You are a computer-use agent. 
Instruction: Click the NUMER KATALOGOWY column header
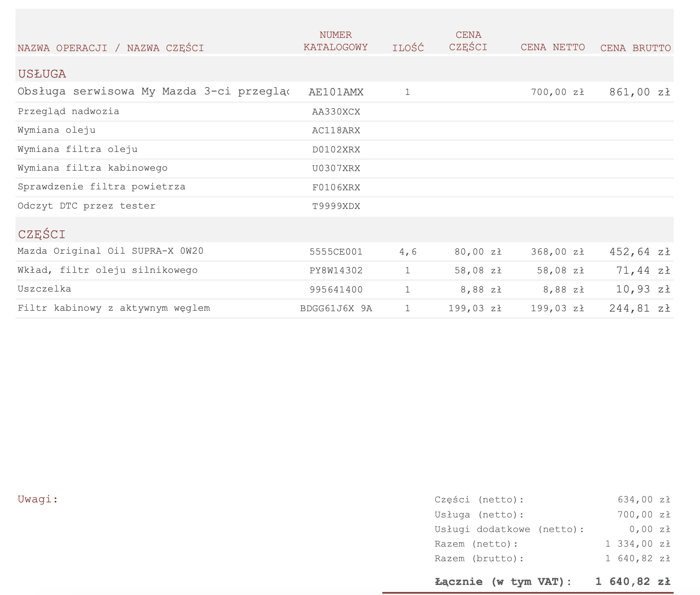(335, 41)
